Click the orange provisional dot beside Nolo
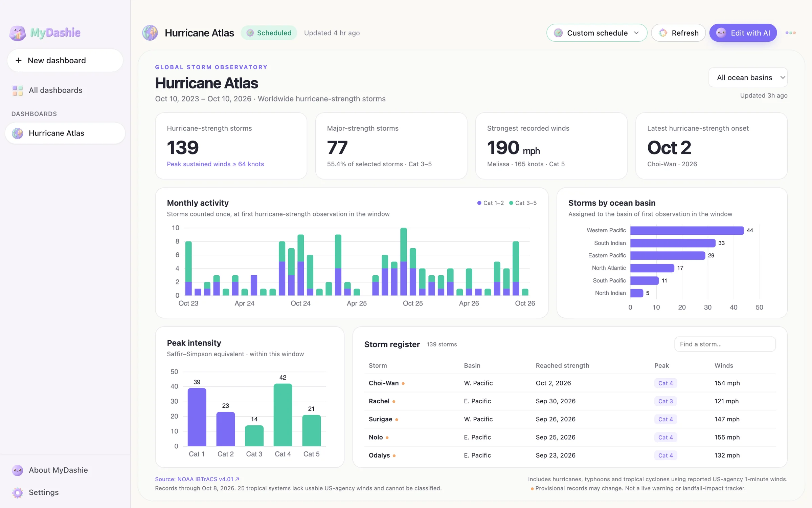This screenshot has width=812, height=508. pyautogui.click(x=387, y=438)
